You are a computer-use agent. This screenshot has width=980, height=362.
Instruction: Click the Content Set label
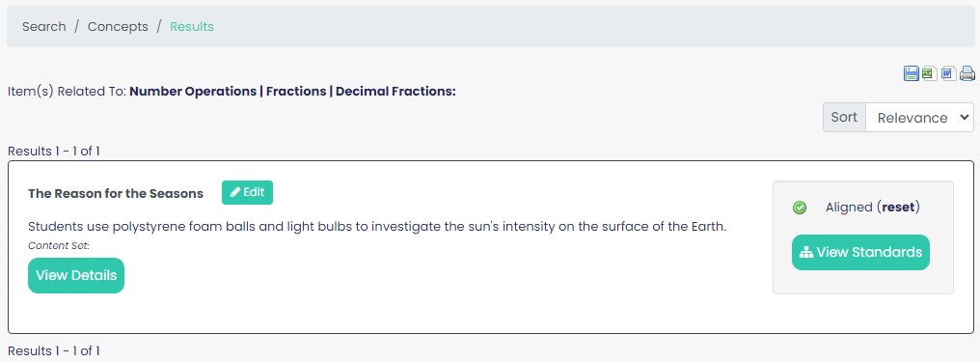[59, 246]
